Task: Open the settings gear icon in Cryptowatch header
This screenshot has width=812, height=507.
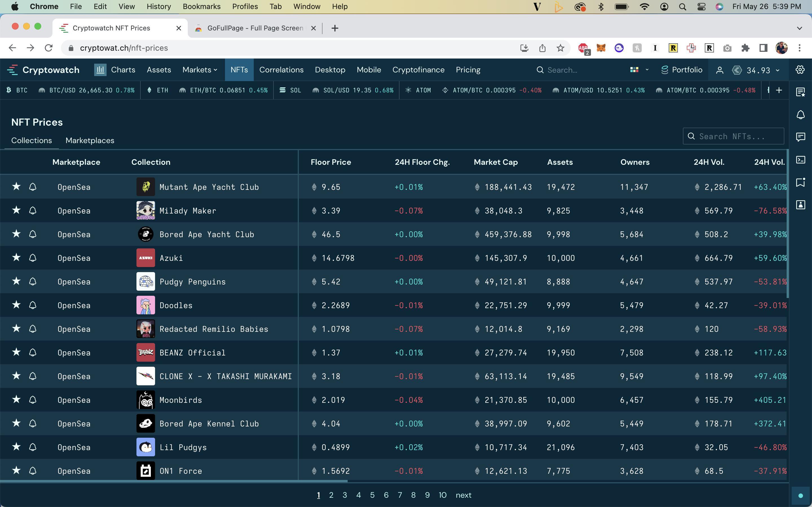Action: tap(800, 70)
